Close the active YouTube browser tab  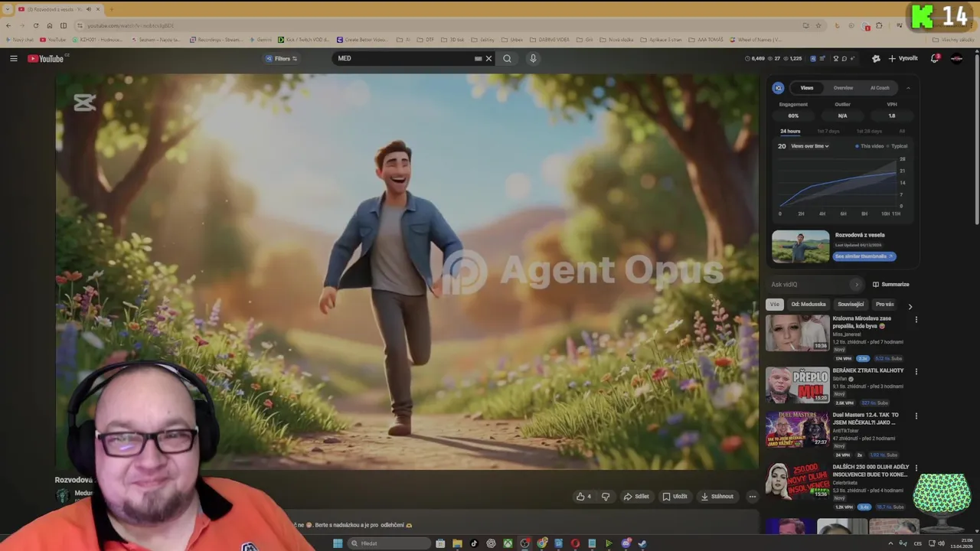97,9
